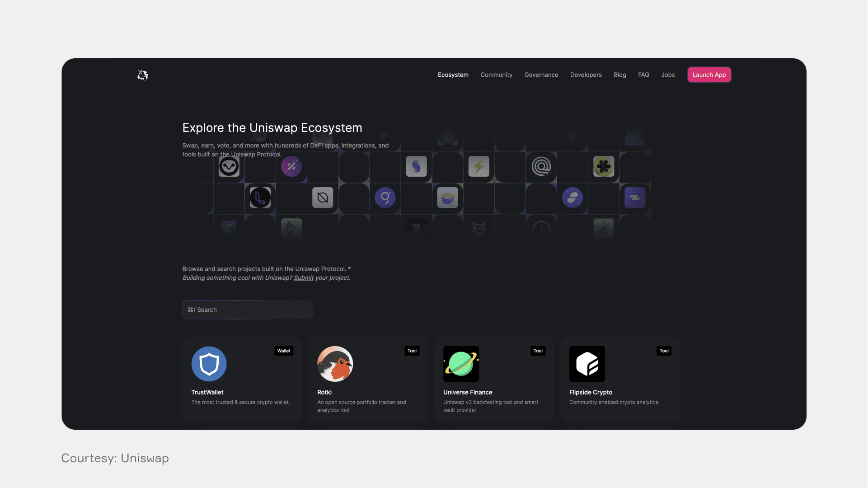The width and height of the screenshot is (868, 488).
Task: Click the black circle purple L grid icon
Action: click(x=260, y=198)
